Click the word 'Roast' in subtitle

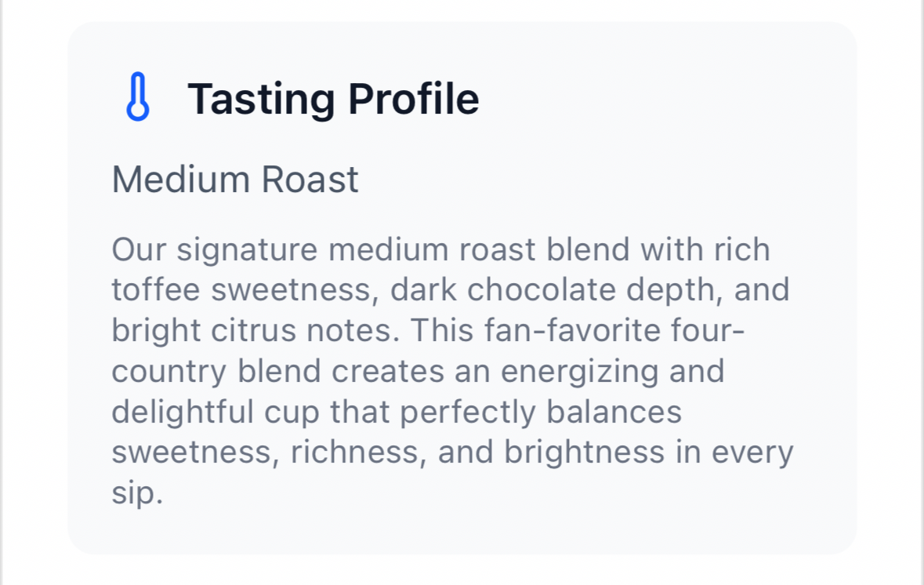(x=310, y=180)
